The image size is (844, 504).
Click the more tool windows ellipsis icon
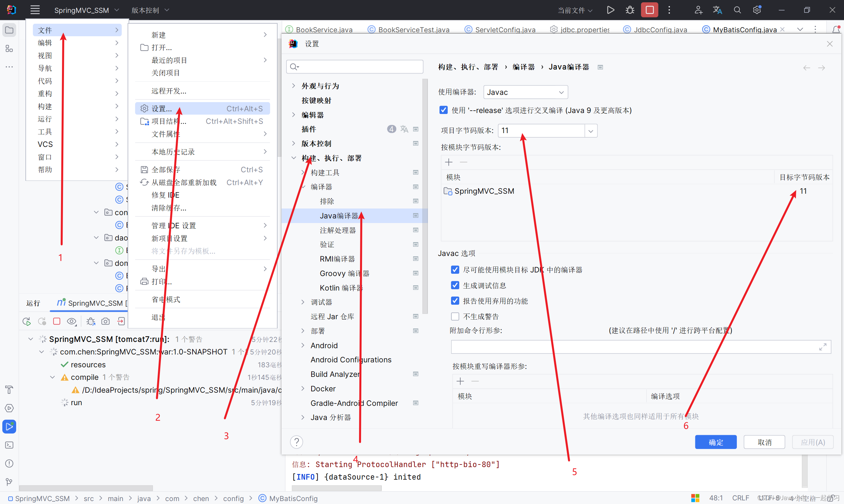(x=9, y=67)
